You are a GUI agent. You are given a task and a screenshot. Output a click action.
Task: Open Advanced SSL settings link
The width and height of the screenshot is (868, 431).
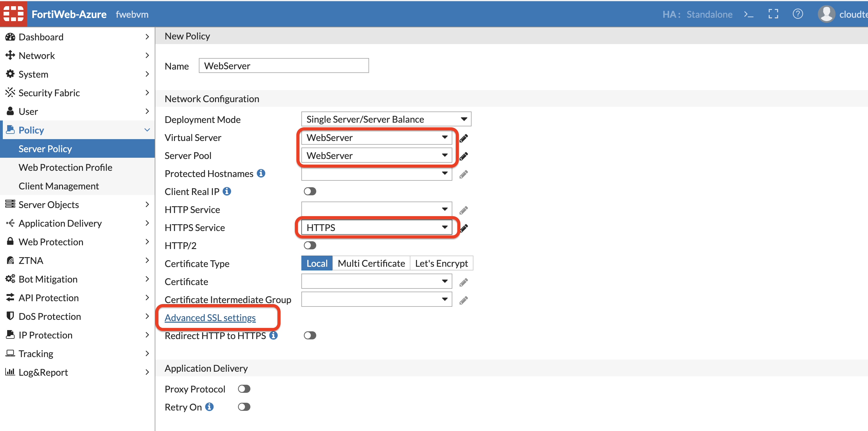tap(210, 318)
